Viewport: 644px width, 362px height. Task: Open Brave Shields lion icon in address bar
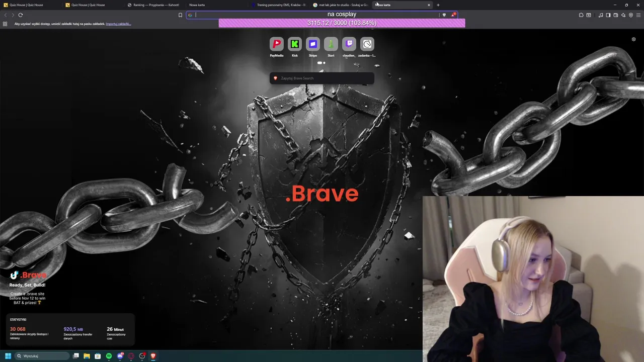tap(444, 15)
